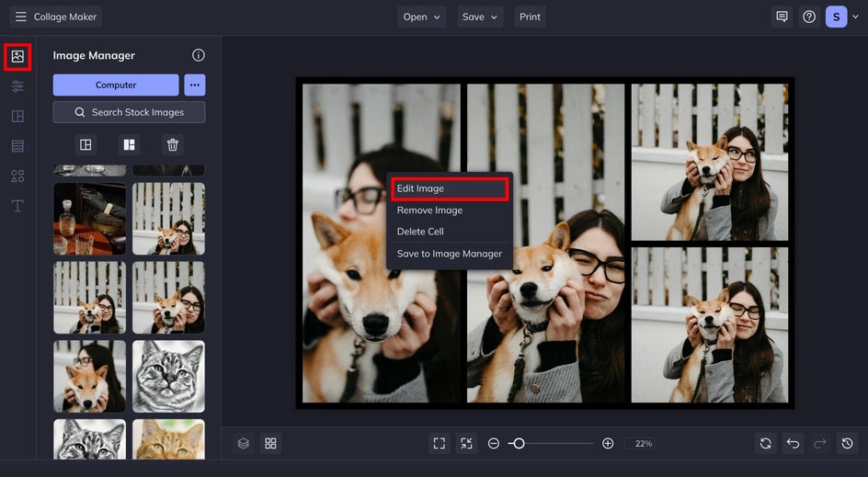Open the Patterns sidebar tab

pos(17,146)
